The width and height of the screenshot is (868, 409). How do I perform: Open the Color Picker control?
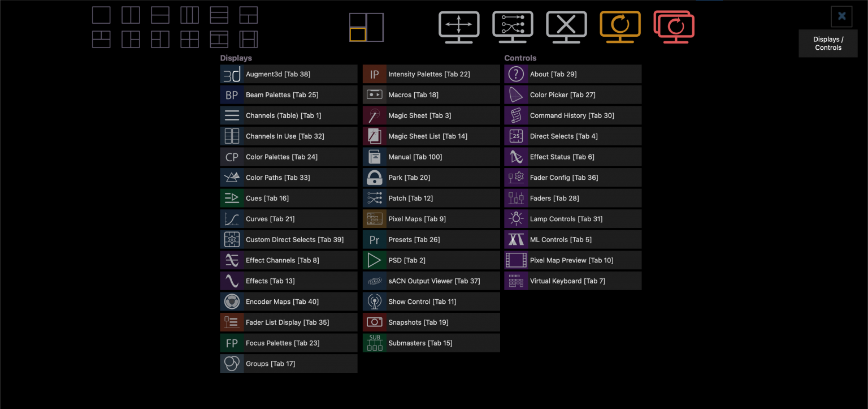click(573, 95)
